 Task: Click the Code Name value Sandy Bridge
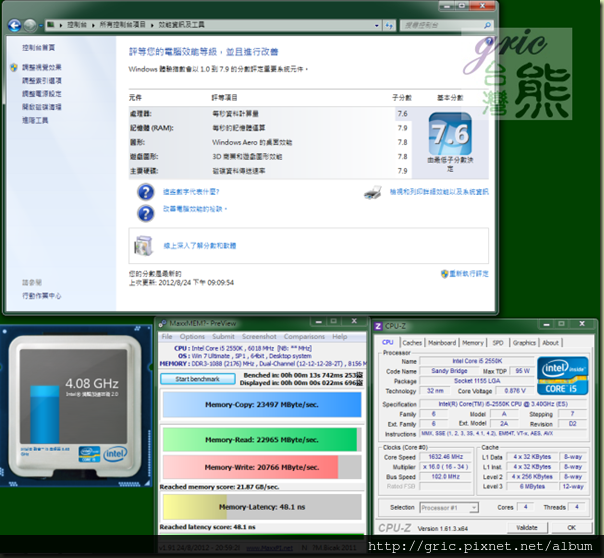[449, 371]
